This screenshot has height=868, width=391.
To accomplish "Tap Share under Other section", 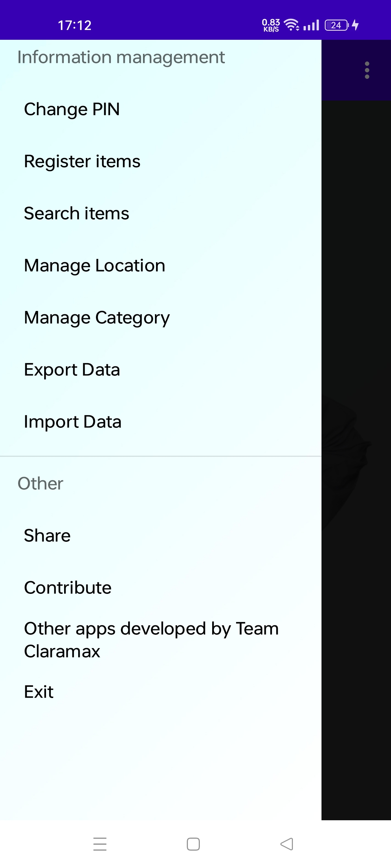I will coord(161,536).
